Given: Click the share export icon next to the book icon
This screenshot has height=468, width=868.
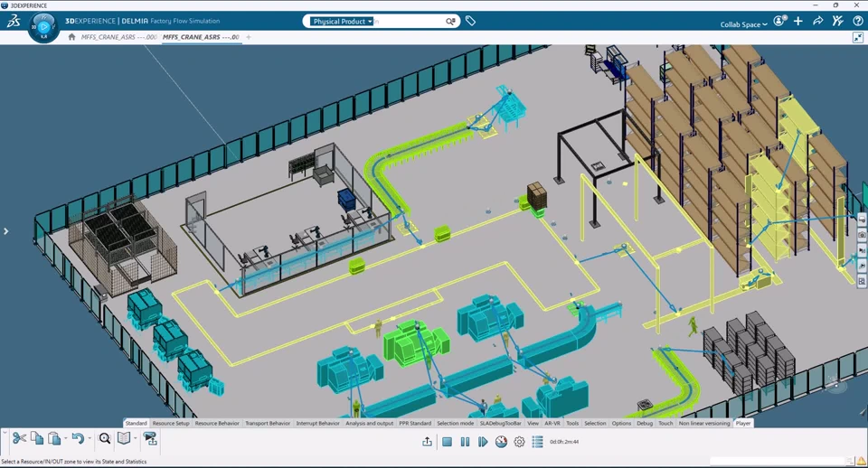Looking at the screenshot, I should tap(151, 439).
